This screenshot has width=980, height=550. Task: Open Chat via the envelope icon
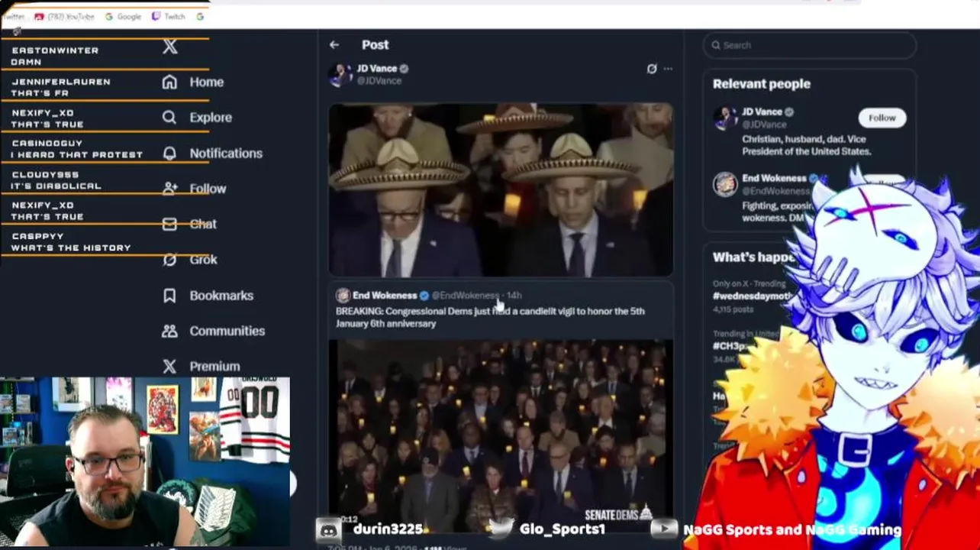point(169,224)
